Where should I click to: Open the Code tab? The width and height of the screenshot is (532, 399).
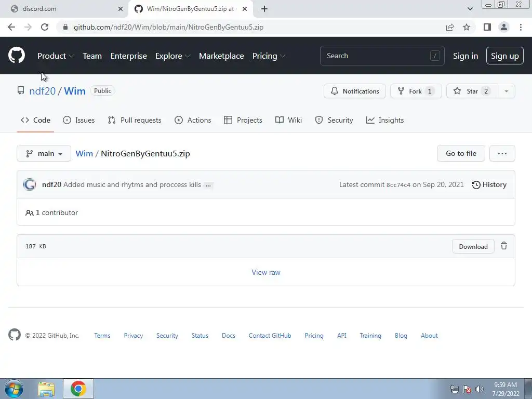point(35,120)
